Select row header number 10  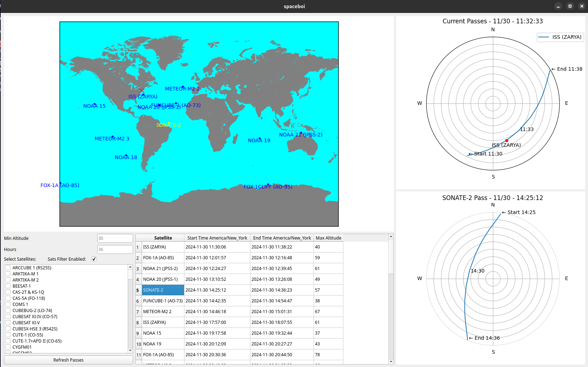[x=138, y=344]
